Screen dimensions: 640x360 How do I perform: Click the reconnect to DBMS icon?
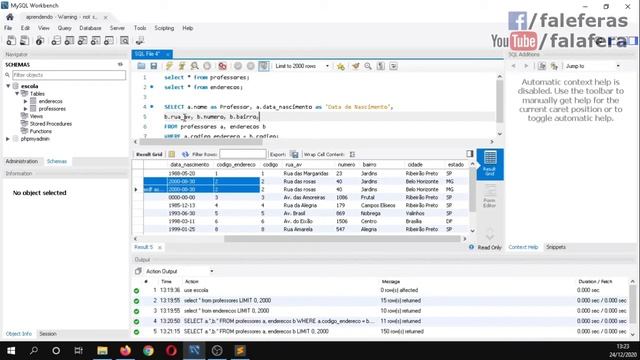[x=140, y=40]
